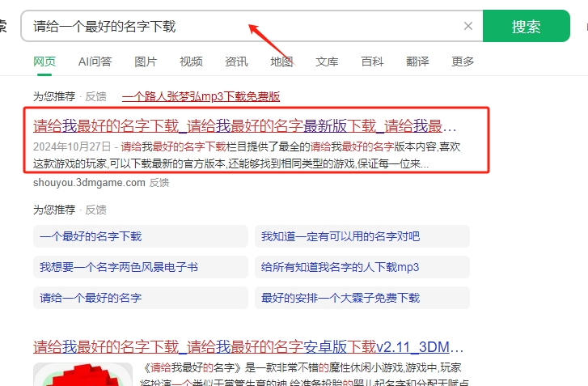Viewport: 588px width, 386px height.
Task: Click 反馈 next to shouyou.3dmgame.com
Action: pyautogui.click(x=159, y=182)
